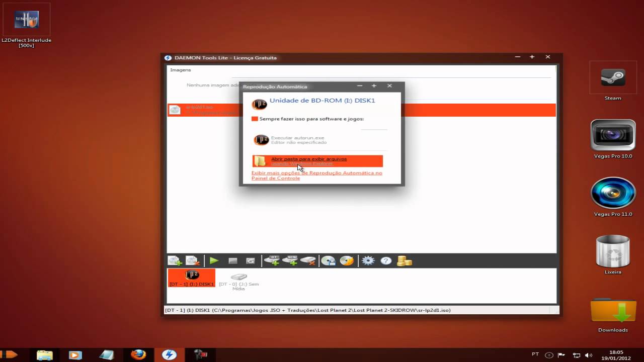Open the Steam desktop icon

[613, 81]
